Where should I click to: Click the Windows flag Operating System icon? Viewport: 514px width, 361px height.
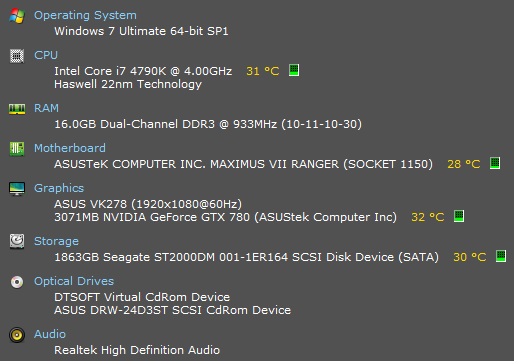tap(17, 16)
